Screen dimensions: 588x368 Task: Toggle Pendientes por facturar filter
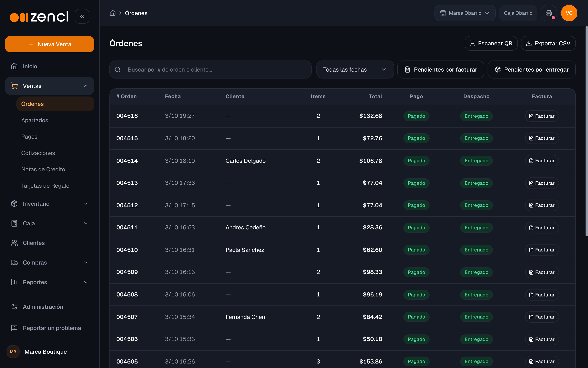(x=441, y=70)
